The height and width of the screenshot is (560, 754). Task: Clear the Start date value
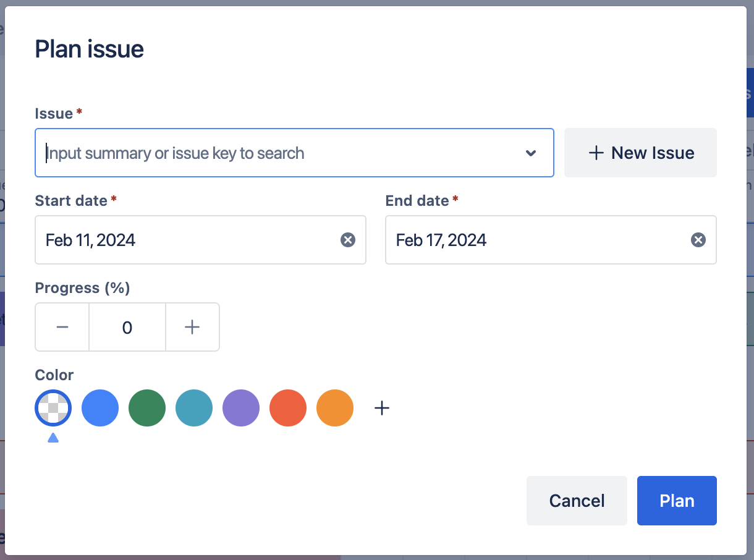coord(348,240)
